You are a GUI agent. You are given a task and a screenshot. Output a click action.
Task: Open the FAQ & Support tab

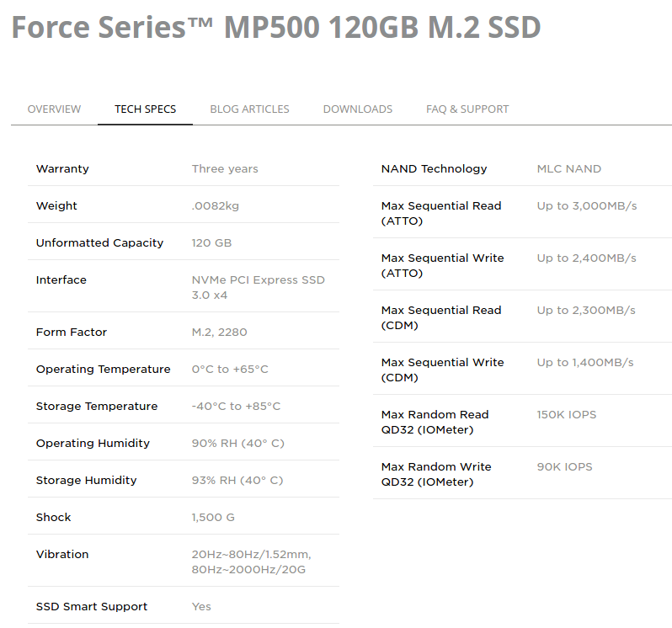click(467, 109)
